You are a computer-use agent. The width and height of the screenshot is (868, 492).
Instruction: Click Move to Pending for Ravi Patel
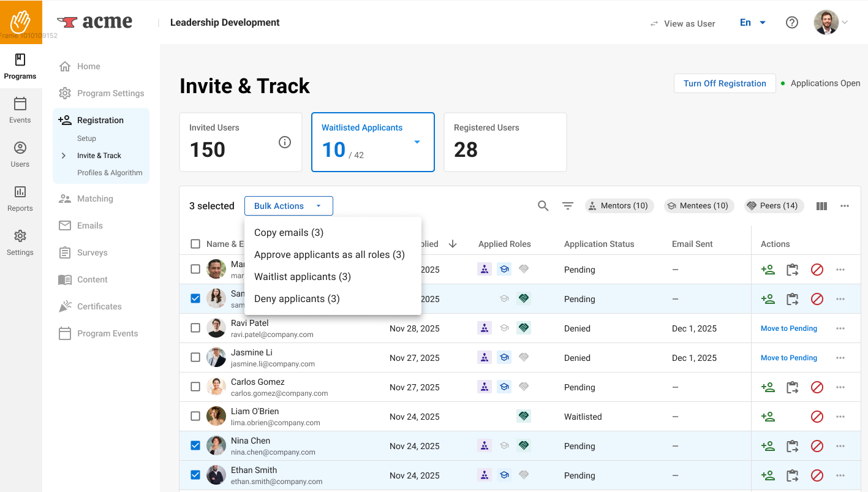(788, 328)
